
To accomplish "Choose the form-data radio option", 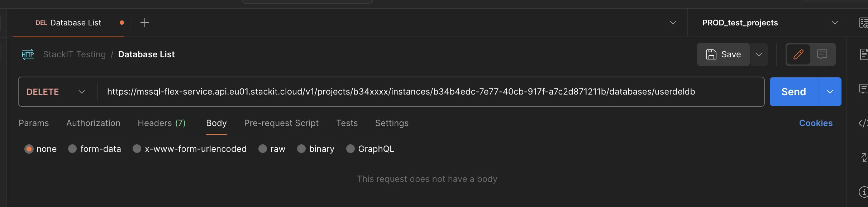I will click(72, 149).
